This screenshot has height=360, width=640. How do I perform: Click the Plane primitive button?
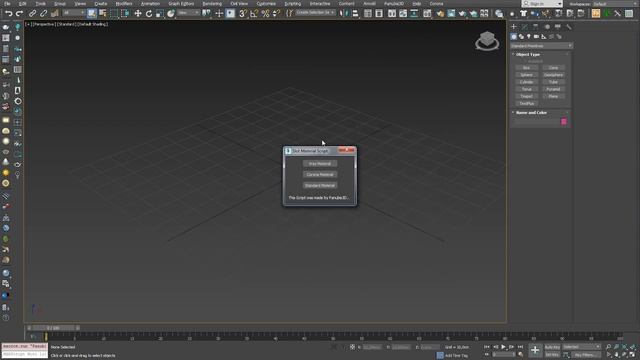point(553,96)
